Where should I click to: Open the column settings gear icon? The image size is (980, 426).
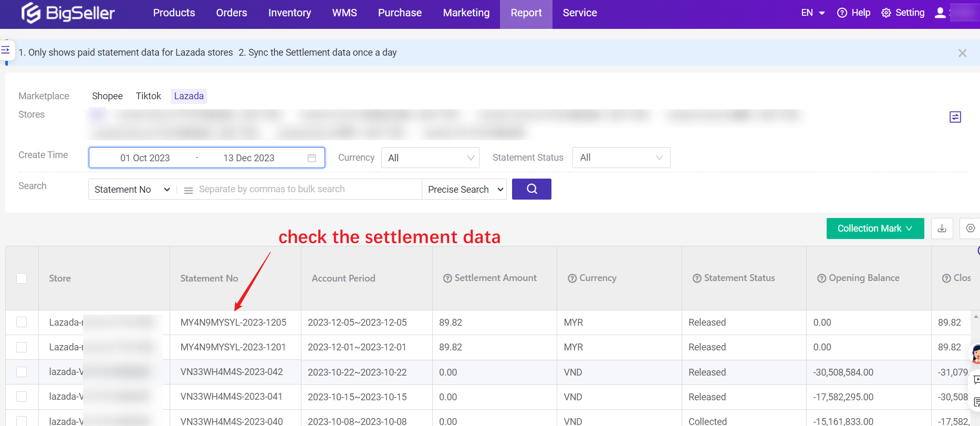pyautogui.click(x=970, y=228)
